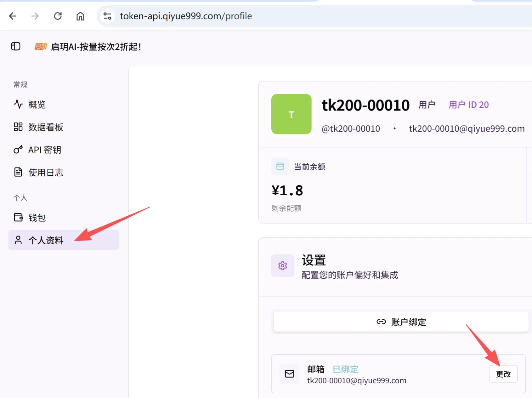This screenshot has height=398, width=532.
Task: Click the 使用日志 document icon
Action: coord(18,172)
